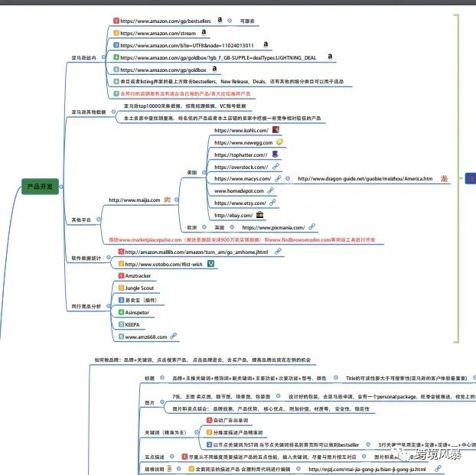476x475 pixels.
Task: Click the Amazon icon after the LIGHTNING_DEAL link
Action: point(330,57)
